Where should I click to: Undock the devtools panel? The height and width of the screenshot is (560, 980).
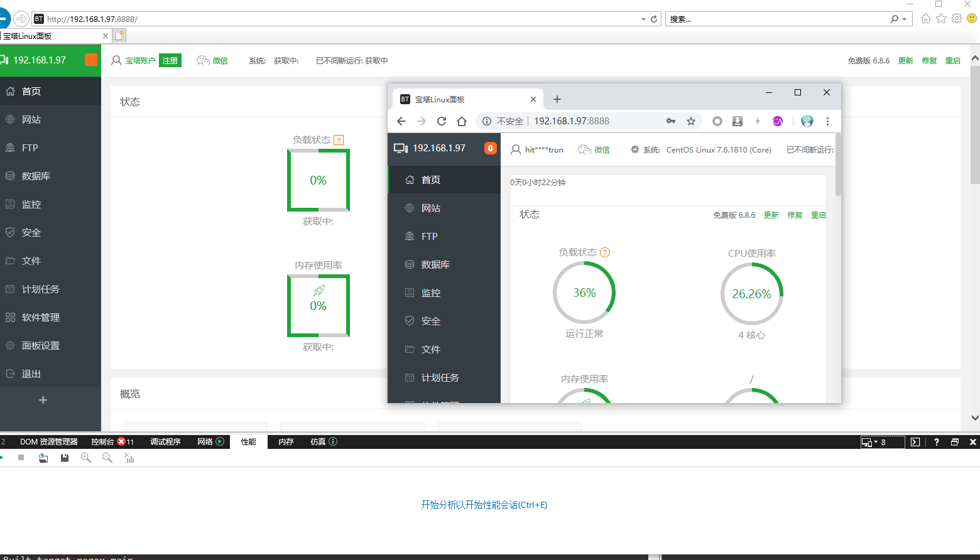955,442
